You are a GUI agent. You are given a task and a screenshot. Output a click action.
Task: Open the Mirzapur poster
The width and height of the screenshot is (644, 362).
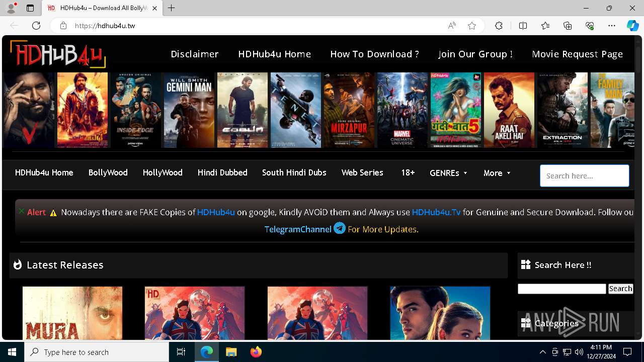[x=349, y=110]
